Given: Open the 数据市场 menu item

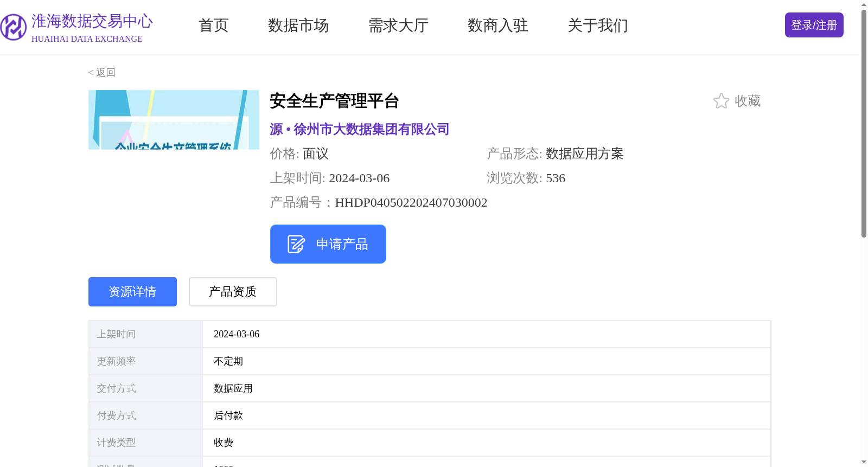Looking at the screenshot, I should 298,25.
